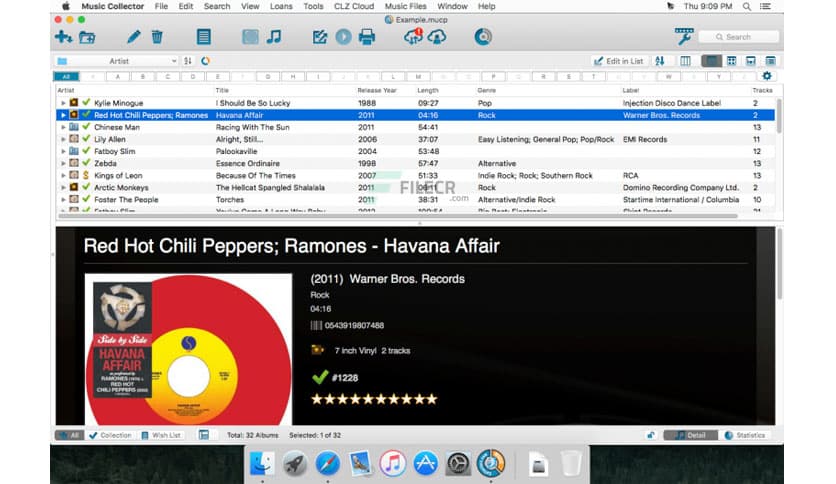836x484 pixels.
Task: Click the All alphabet filter button
Action: (x=66, y=77)
